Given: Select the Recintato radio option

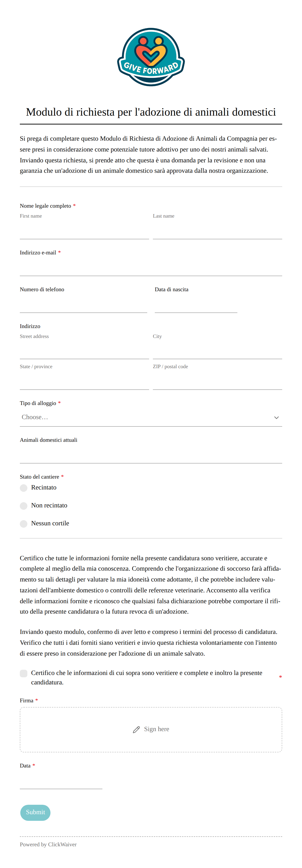Looking at the screenshot, I should pos(24,488).
